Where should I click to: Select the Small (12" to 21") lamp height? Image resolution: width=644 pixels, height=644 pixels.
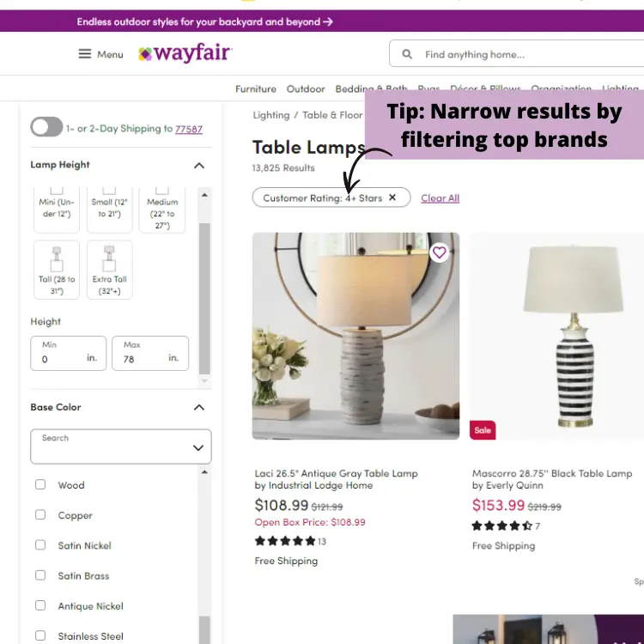109,209
